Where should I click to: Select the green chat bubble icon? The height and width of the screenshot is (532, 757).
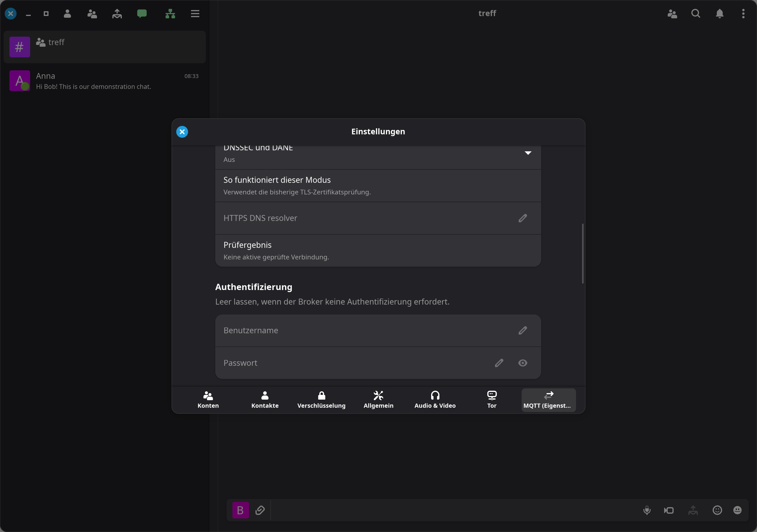pos(142,14)
